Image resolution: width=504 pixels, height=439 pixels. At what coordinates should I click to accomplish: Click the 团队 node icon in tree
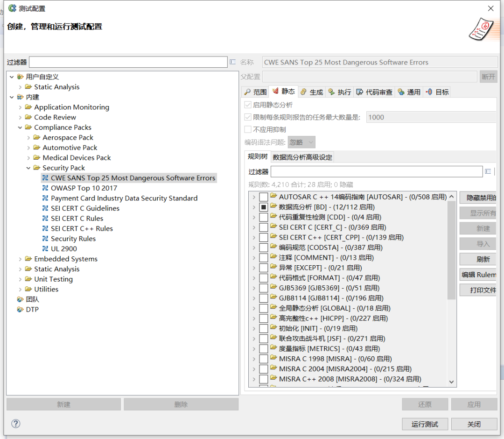click(20, 299)
